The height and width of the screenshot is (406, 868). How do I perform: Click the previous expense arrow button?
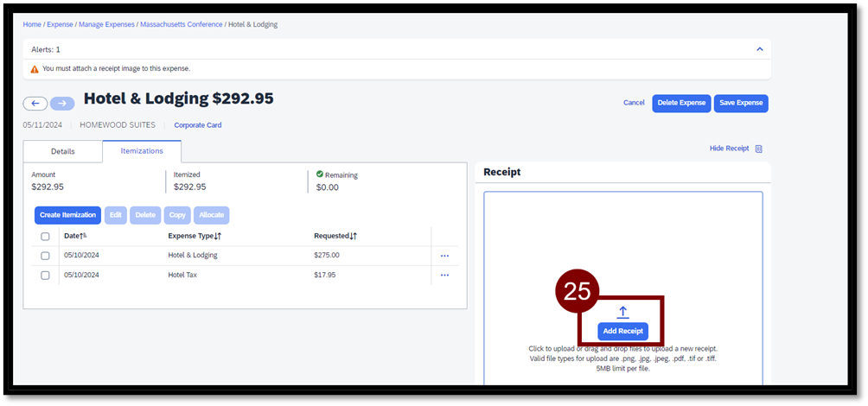pyautogui.click(x=35, y=104)
